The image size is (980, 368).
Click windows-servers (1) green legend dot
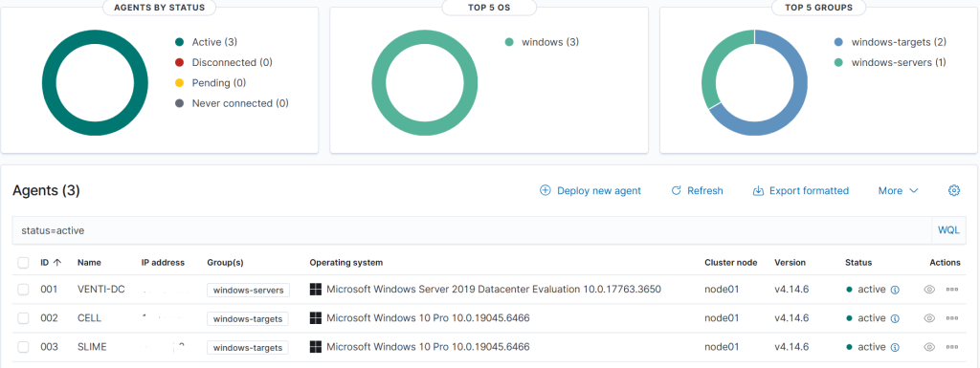coord(838,62)
